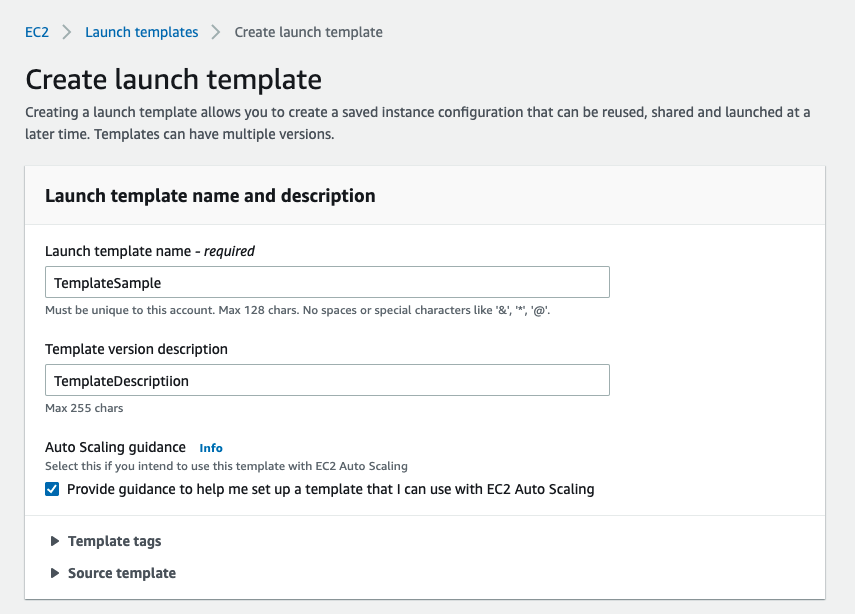
Task: Click the chevron separator after Launch templates
Action: pyautogui.click(x=217, y=32)
